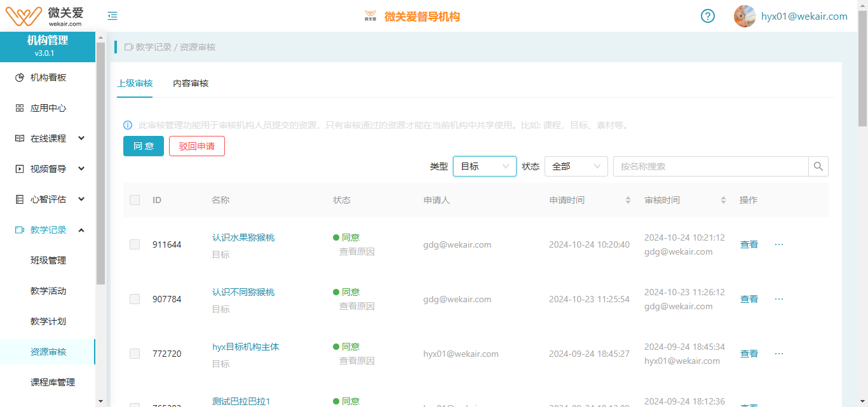Check the box for row 772720
Screen dimensions: 868x407
(x=135, y=354)
